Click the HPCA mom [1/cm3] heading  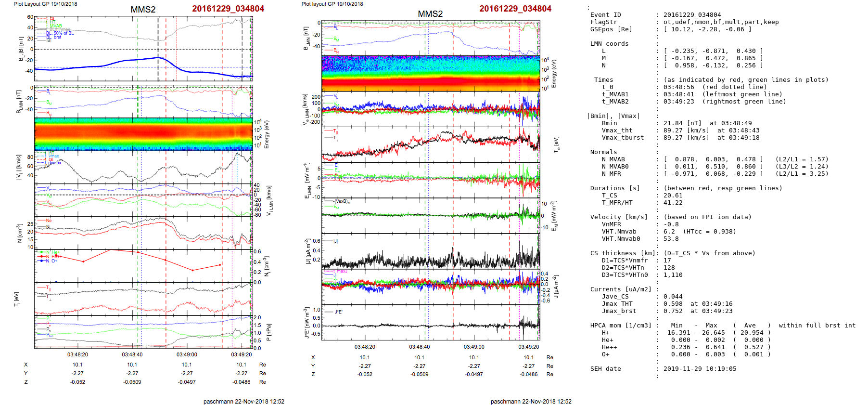click(x=621, y=326)
